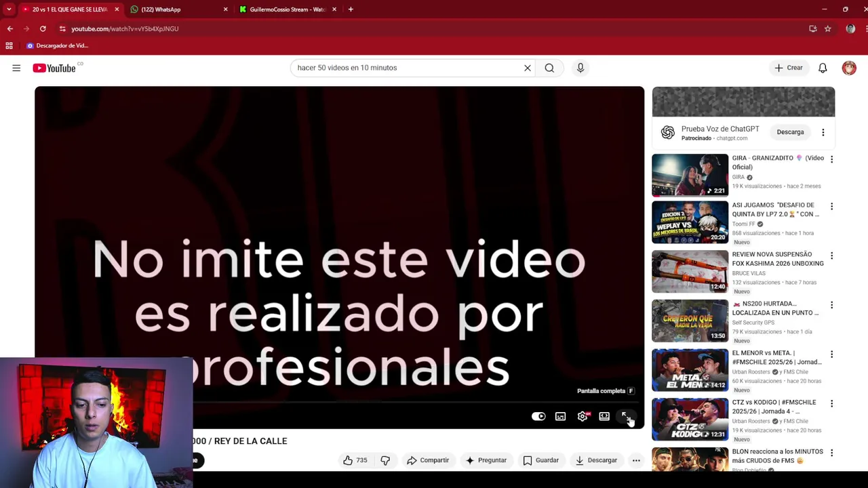Viewport: 868px width, 488px height.
Task: Save the video with Guardar
Action: pyautogui.click(x=540, y=460)
